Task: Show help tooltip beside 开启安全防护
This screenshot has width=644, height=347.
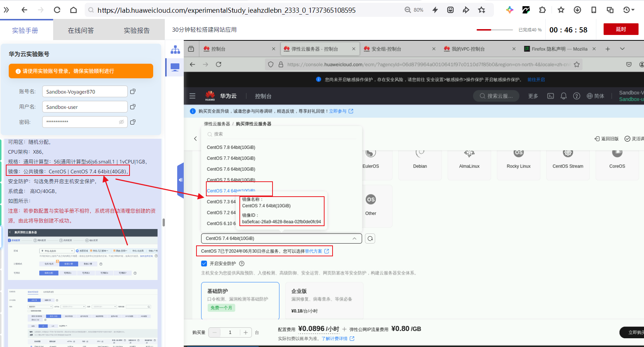Action: [242, 264]
